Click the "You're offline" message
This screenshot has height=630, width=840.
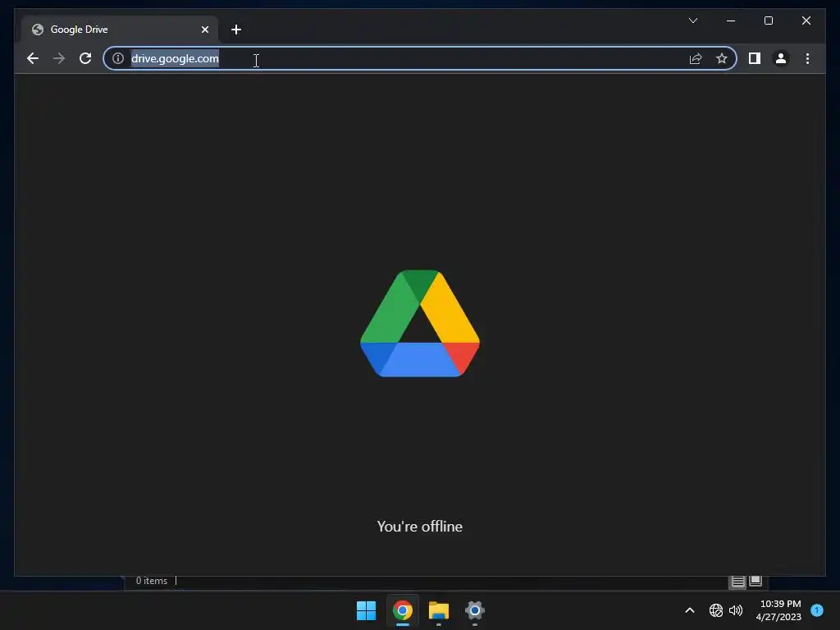419,527
